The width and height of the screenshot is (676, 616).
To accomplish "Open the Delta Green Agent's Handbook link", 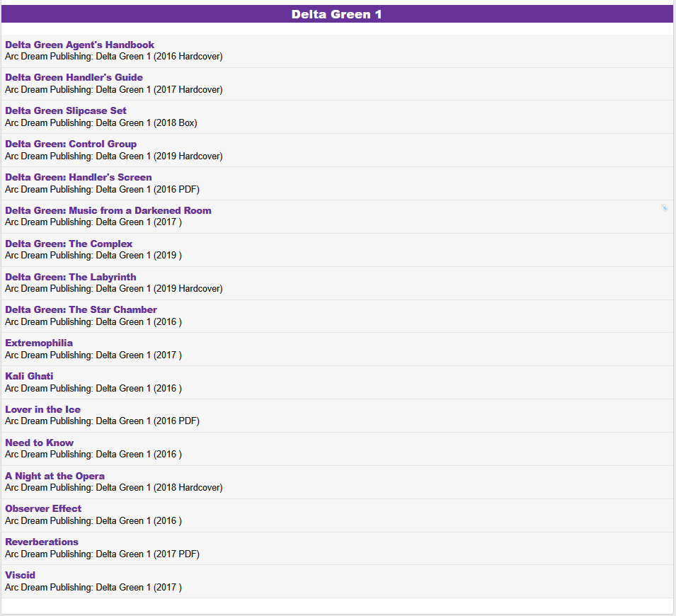I will pyautogui.click(x=79, y=45).
